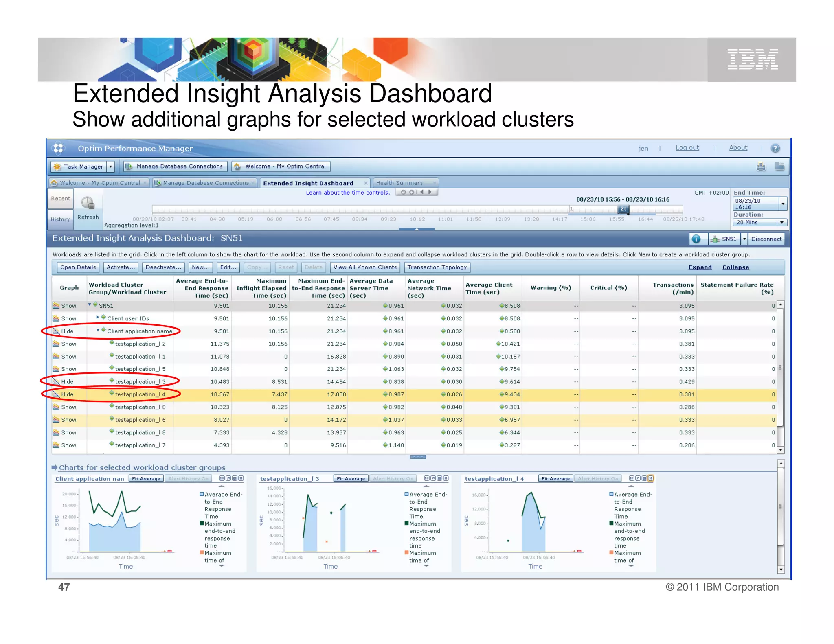The image size is (834, 644).
Task: Show the graph for testapplication_l 0
Action: click(x=65, y=407)
